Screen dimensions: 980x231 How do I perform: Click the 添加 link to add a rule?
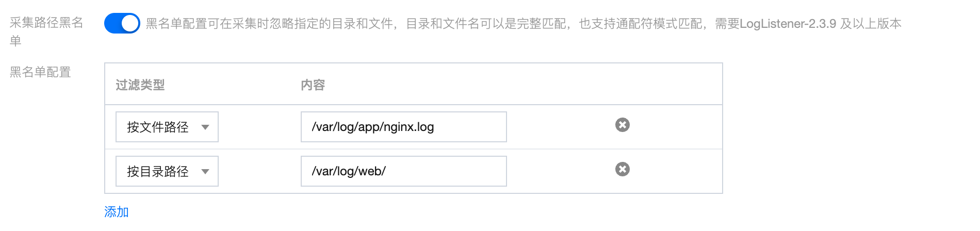pos(117,212)
